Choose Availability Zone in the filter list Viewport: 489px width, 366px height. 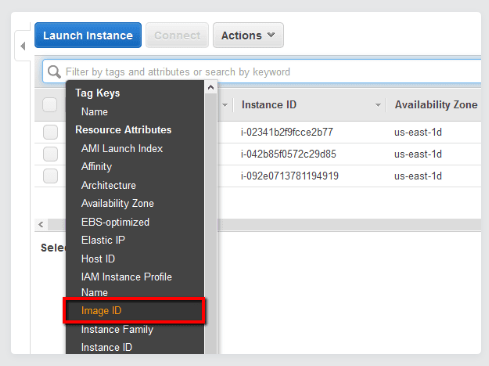point(118,203)
